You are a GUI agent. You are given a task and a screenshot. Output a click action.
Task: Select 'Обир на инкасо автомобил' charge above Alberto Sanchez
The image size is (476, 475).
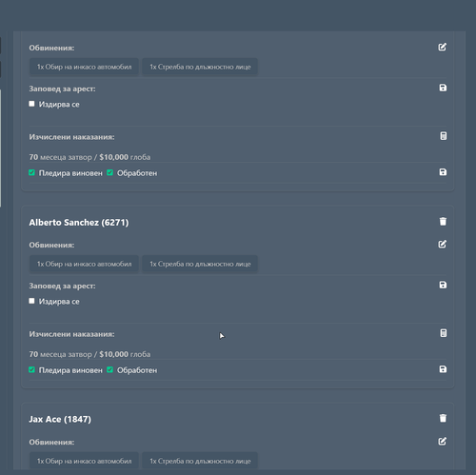point(84,67)
